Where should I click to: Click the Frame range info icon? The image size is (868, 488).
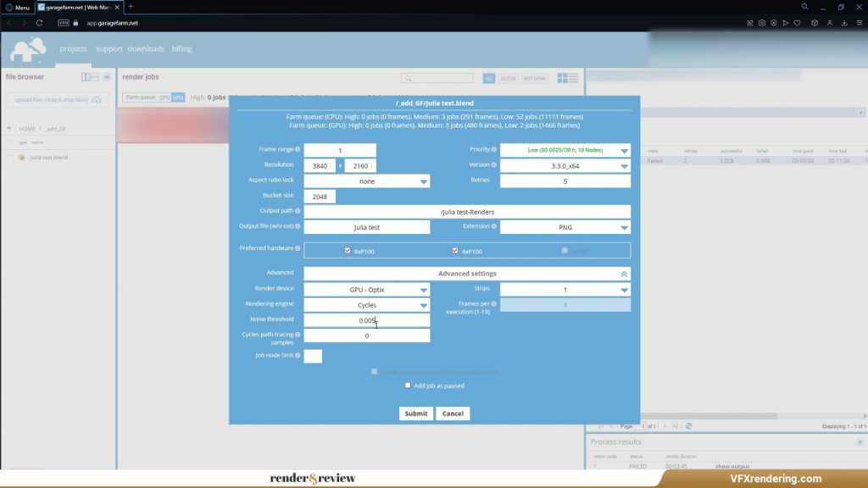298,149
